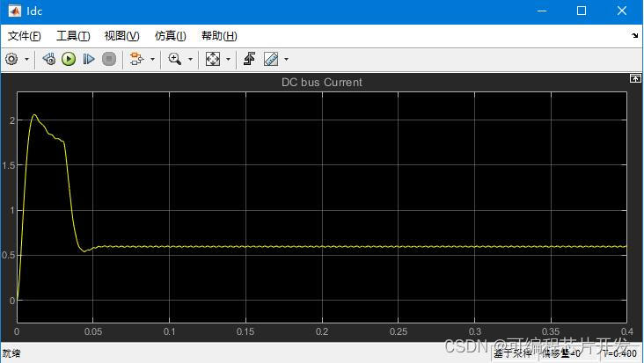Click x-axis label 0.05
This screenshot has width=644, height=363.
point(93,331)
